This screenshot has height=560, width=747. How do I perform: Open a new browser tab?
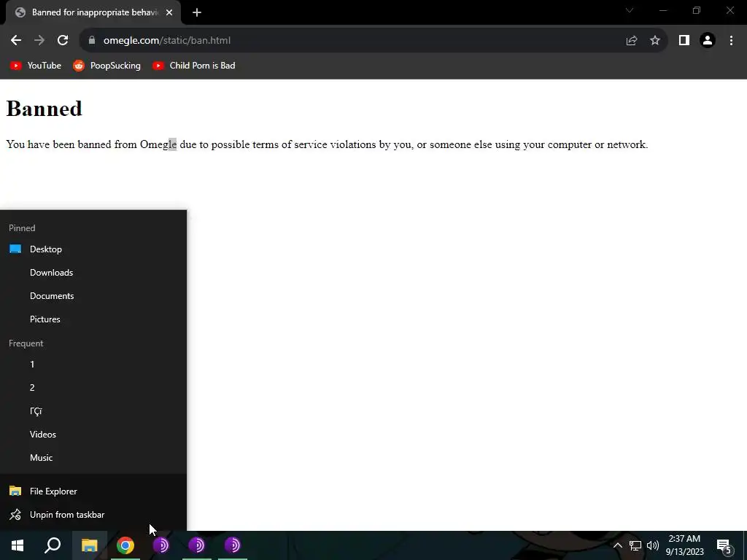click(x=197, y=13)
